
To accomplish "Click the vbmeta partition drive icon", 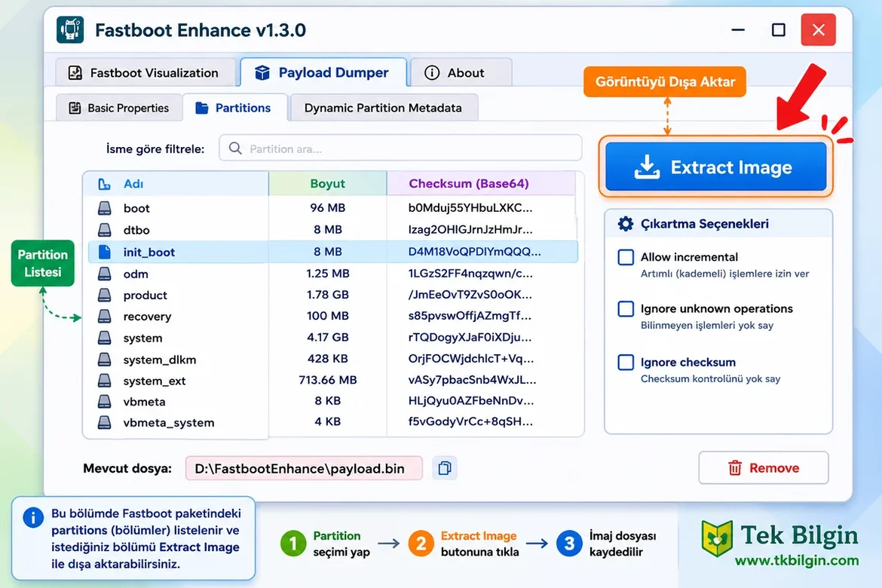I will coord(105,401).
